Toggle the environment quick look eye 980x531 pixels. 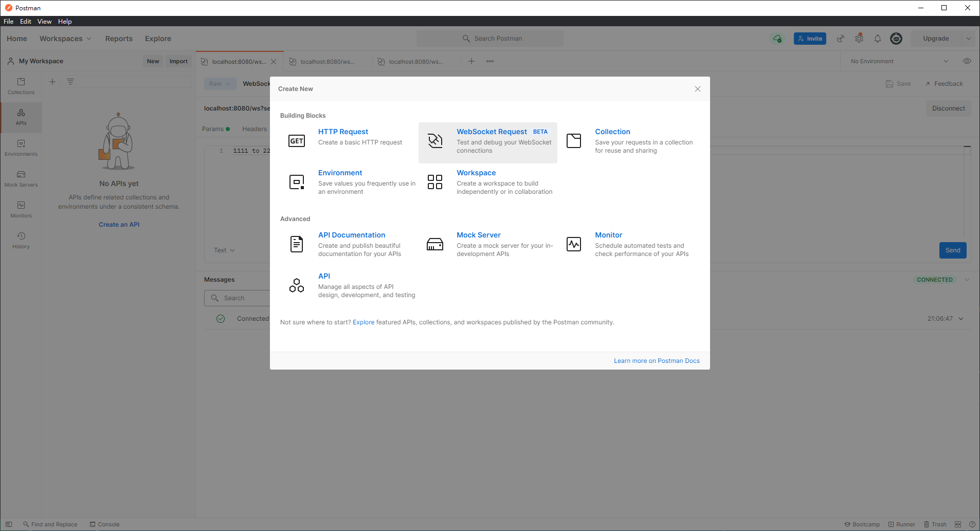point(967,61)
